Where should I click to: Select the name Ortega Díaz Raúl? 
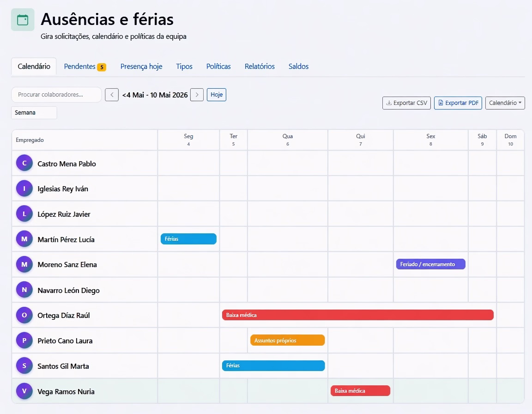[x=64, y=316]
